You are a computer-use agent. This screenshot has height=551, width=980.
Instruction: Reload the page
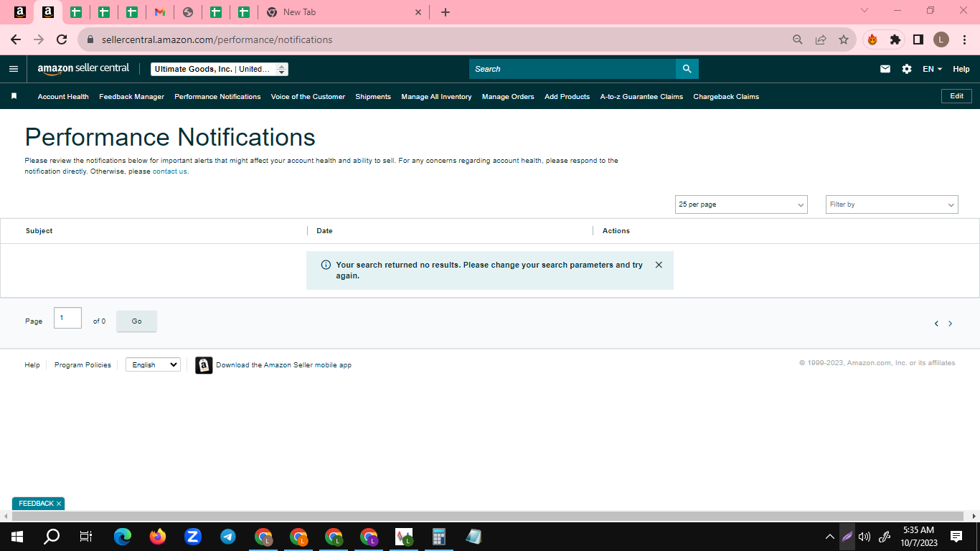click(62, 39)
